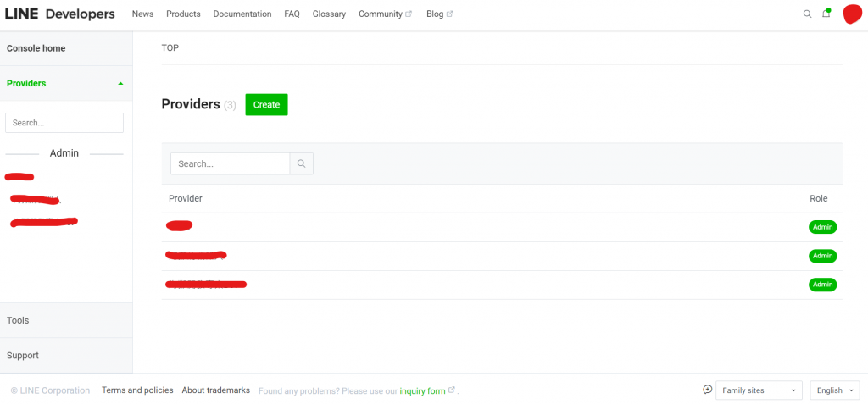Click the providers table search magnifier button
The height and width of the screenshot is (404, 868).
pyautogui.click(x=302, y=163)
